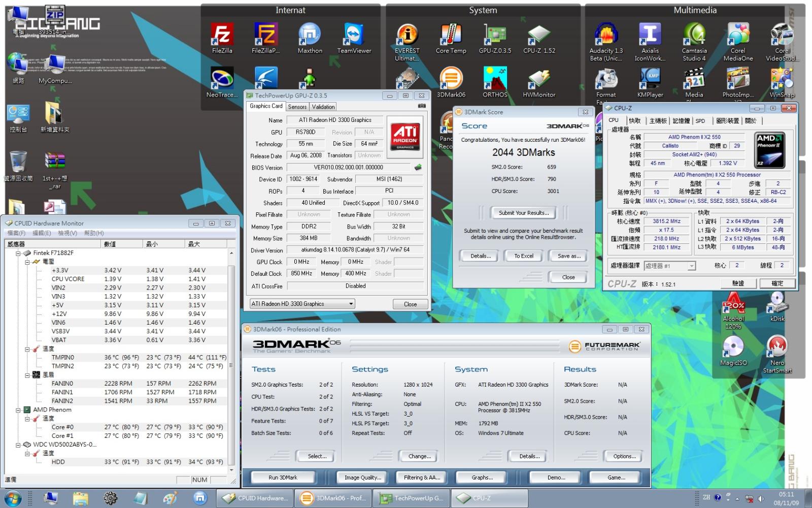Launch NeoTrace desktop icon
Image resolution: width=812 pixels, height=508 pixels.
tap(222, 82)
